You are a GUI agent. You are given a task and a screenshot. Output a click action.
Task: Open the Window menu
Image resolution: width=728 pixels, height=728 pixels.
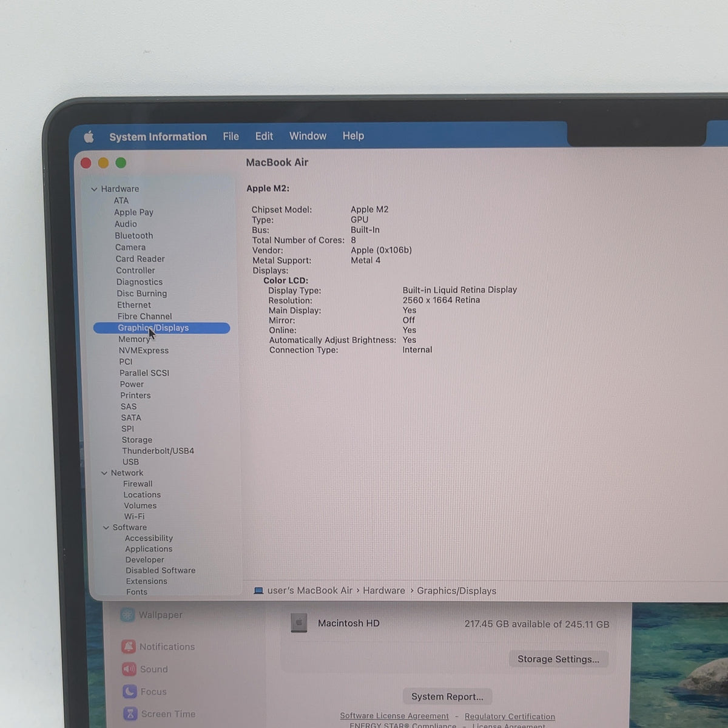pos(308,136)
